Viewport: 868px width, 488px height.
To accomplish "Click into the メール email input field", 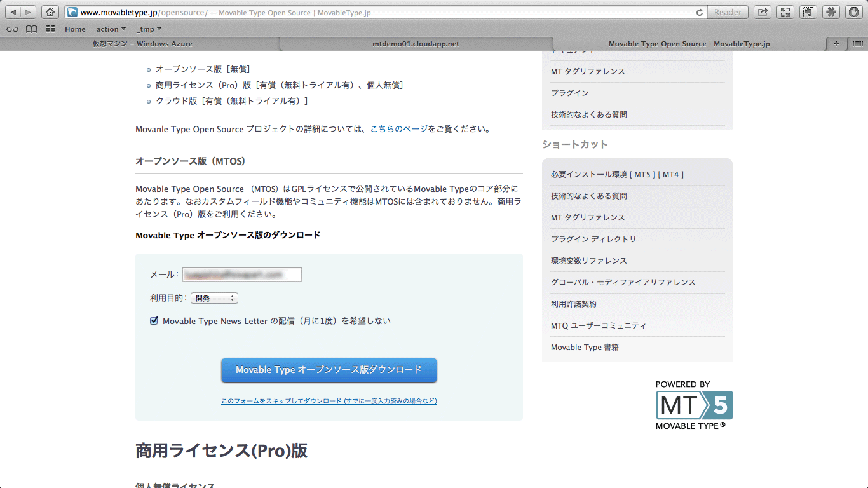I will click(242, 274).
